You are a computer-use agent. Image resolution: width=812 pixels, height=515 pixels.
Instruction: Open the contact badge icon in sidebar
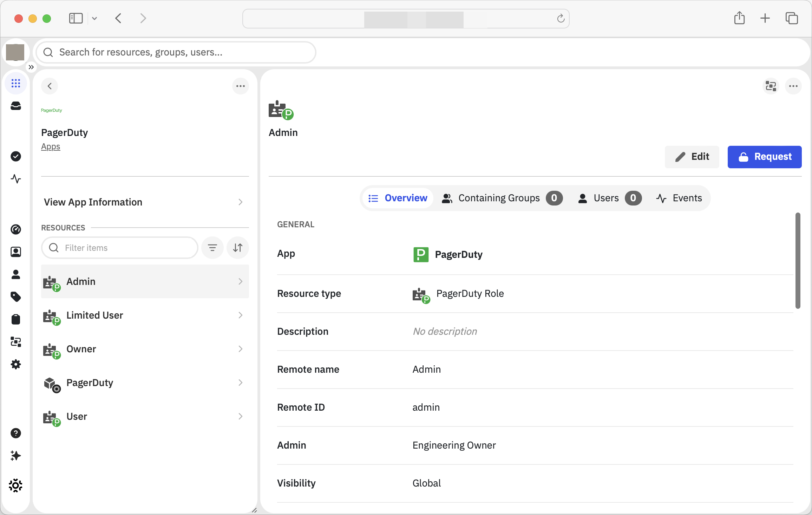point(16,252)
